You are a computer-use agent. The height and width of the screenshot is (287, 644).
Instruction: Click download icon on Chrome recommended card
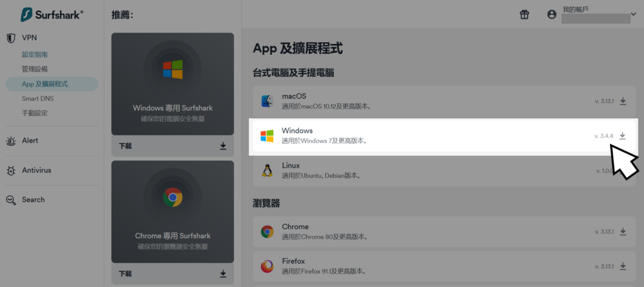click(x=223, y=273)
